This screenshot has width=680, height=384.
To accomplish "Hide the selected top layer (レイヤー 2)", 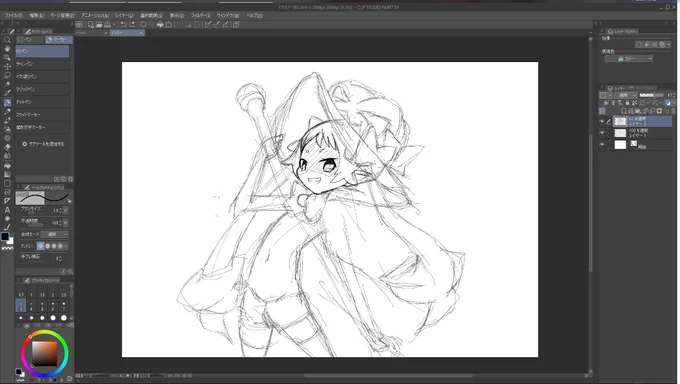I will tap(602, 121).
